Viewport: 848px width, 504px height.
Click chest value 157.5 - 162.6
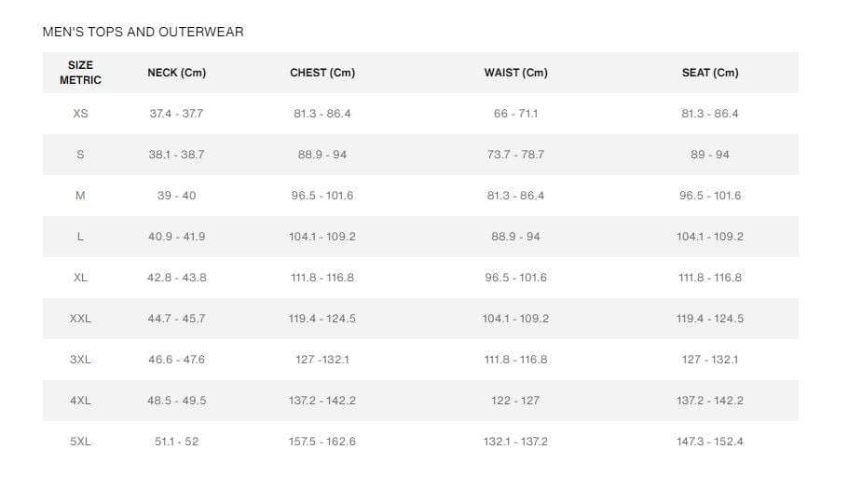(321, 442)
